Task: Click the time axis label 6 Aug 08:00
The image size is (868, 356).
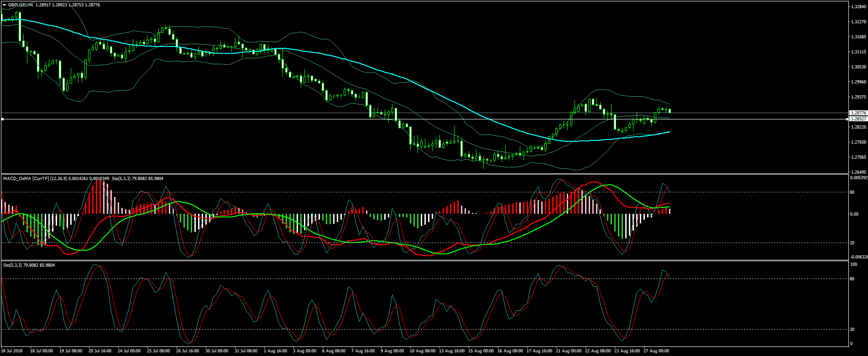Action: (334, 351)
